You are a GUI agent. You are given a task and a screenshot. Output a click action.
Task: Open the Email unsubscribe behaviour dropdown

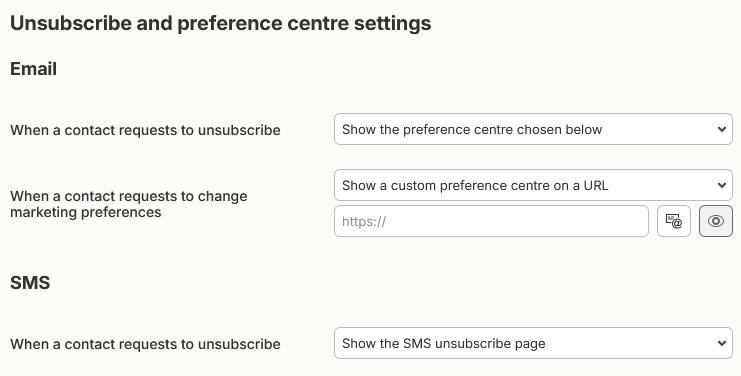point(534,129)
